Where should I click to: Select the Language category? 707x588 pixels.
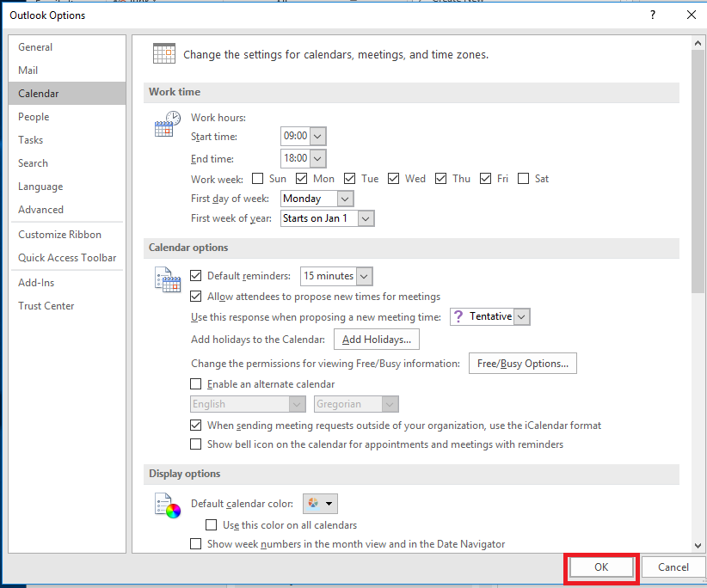point(67,187)
